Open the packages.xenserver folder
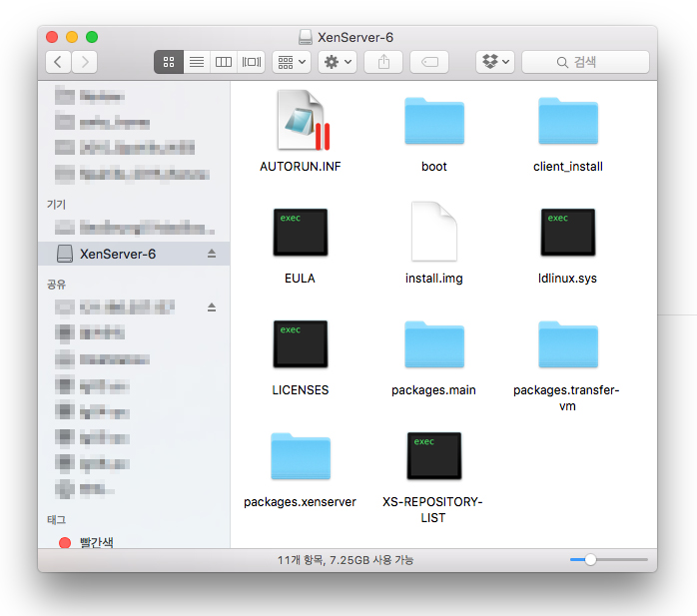The image size is (697, 616). point(301,456)
